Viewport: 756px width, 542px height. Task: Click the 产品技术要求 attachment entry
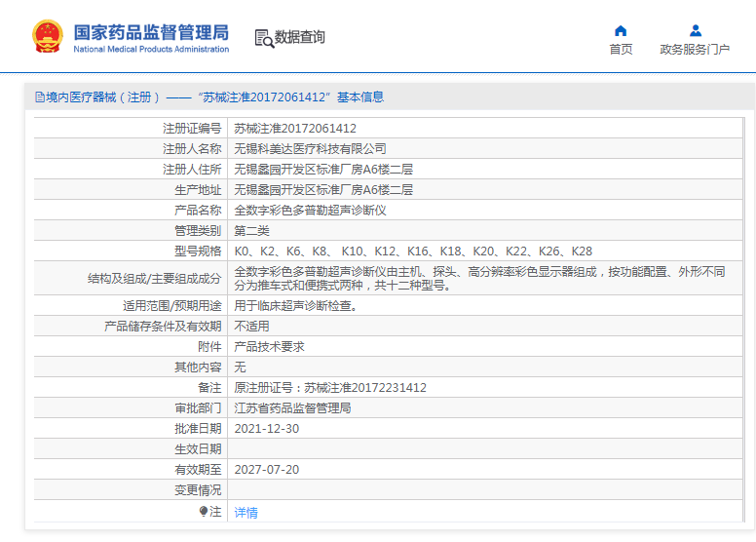coord(269,347)
